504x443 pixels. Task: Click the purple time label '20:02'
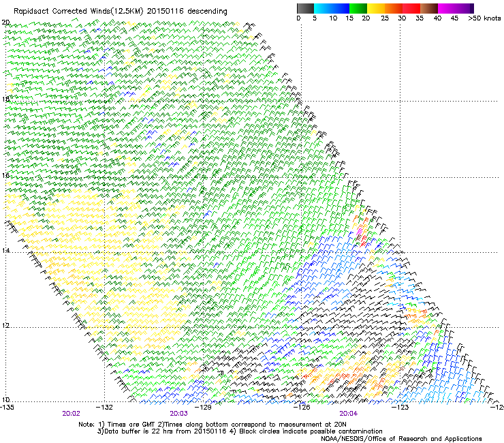click(71, 414)
